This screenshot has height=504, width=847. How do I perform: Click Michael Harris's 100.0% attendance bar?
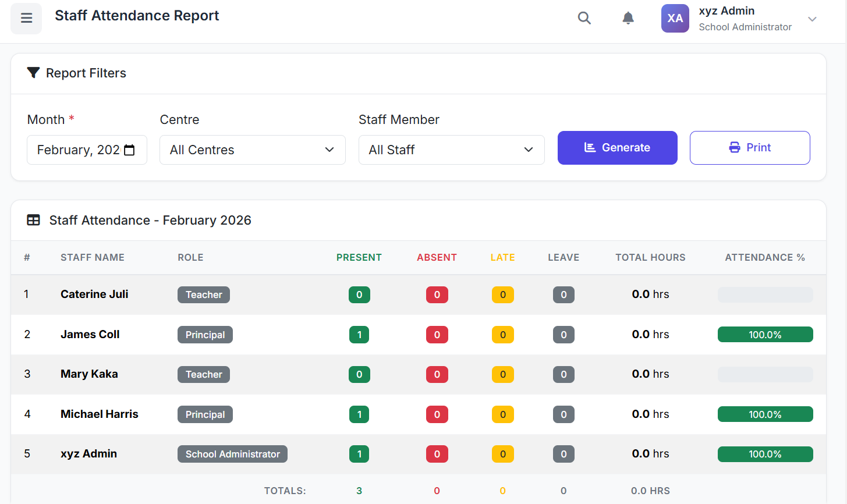[765, 414]
